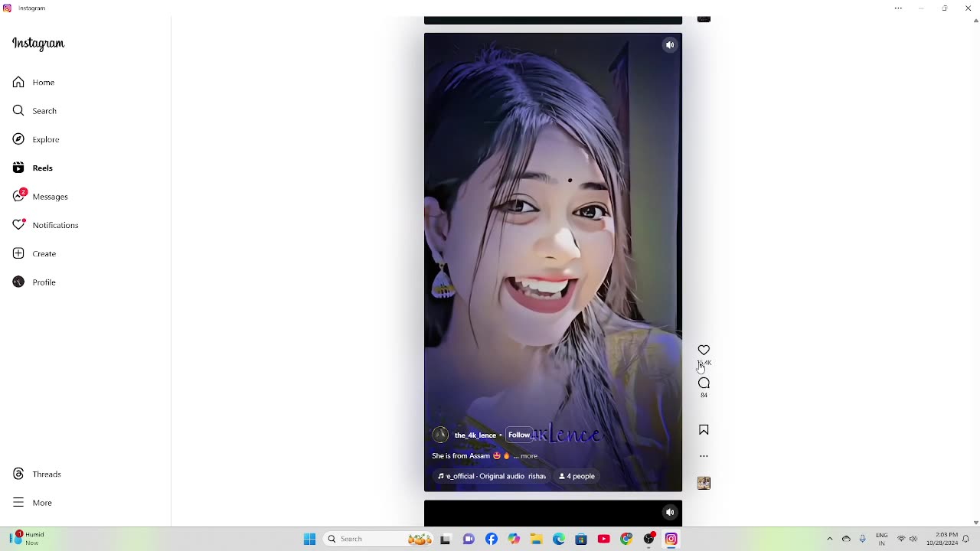980x551 pixels.
Task: Open the_4k_lence profile avatar
Action: point(440,435)
